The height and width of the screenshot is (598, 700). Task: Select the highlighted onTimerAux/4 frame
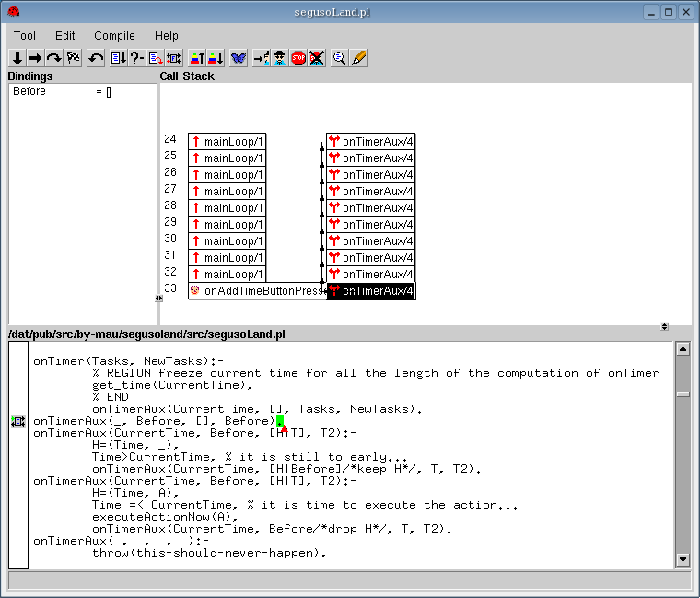tap(370, 291)
